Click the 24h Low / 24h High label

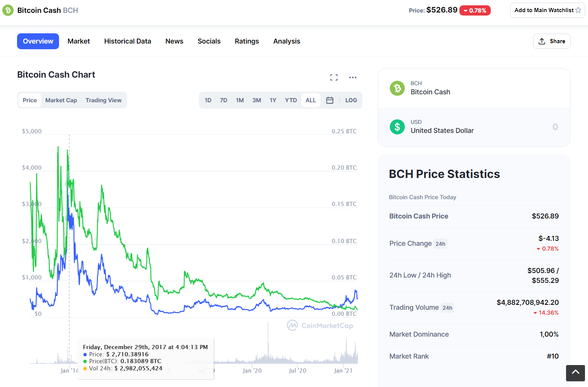[420, 275]
